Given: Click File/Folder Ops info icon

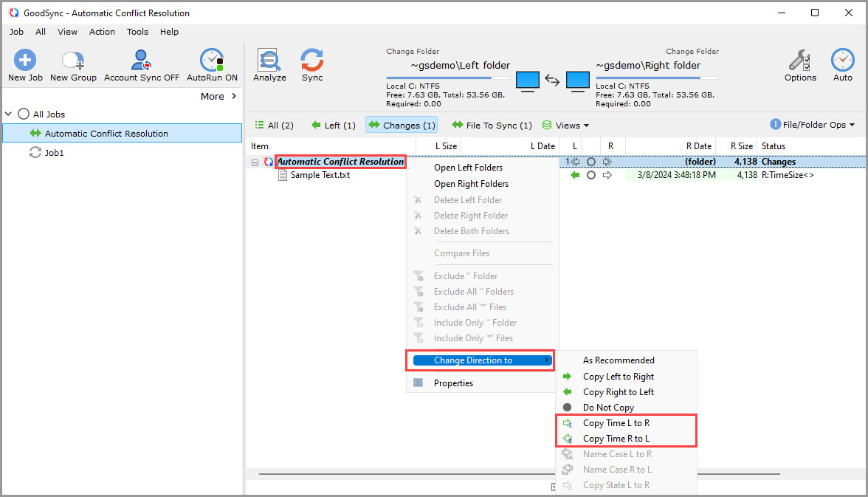Looking at the screenshot, I should 775,124.
